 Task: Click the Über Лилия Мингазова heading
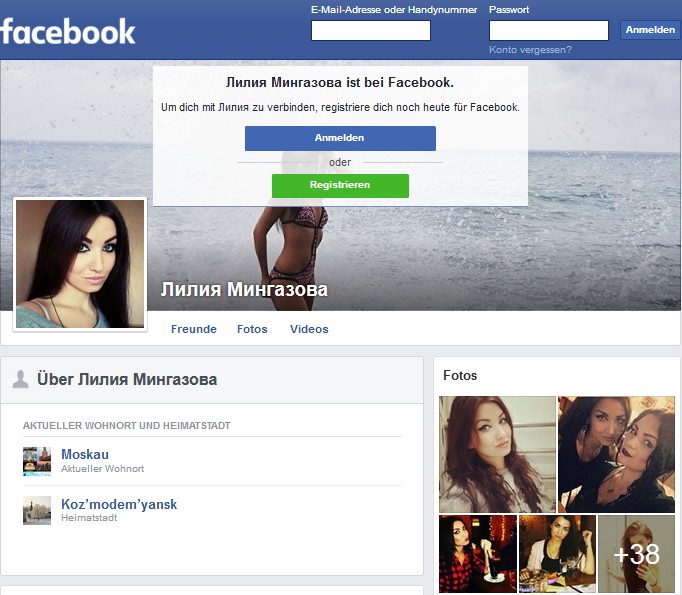(127, 379)
